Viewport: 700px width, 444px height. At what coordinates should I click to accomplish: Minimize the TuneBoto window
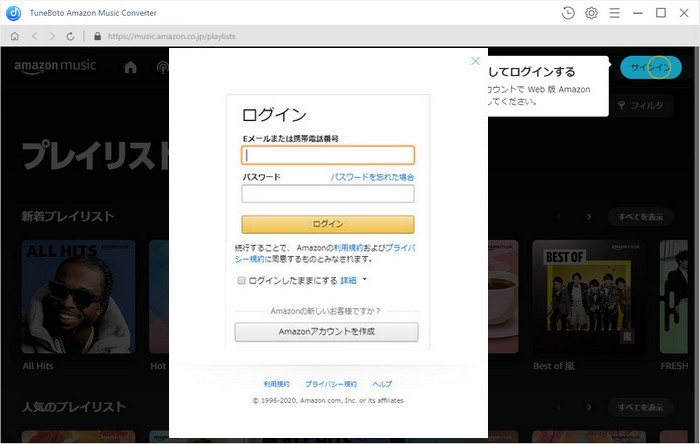[638, 13]
